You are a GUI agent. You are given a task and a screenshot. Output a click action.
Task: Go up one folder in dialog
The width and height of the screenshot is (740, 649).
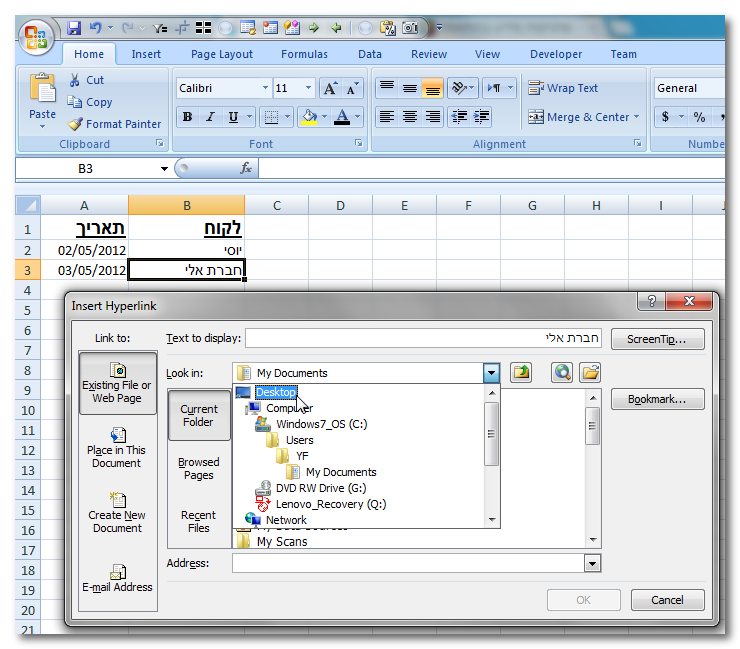click(x=521, y=373)
